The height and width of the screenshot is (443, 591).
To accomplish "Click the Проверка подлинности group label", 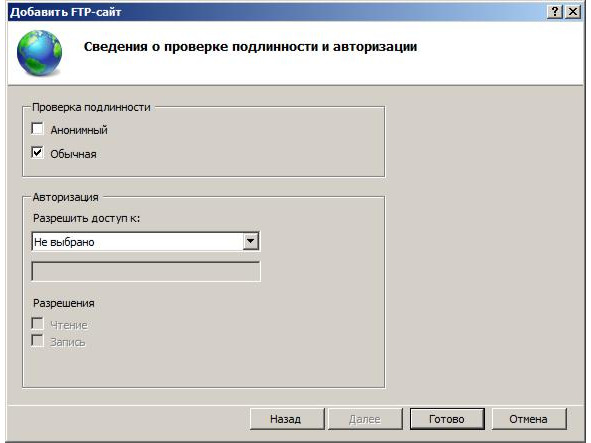I will [x=91, y=107].
